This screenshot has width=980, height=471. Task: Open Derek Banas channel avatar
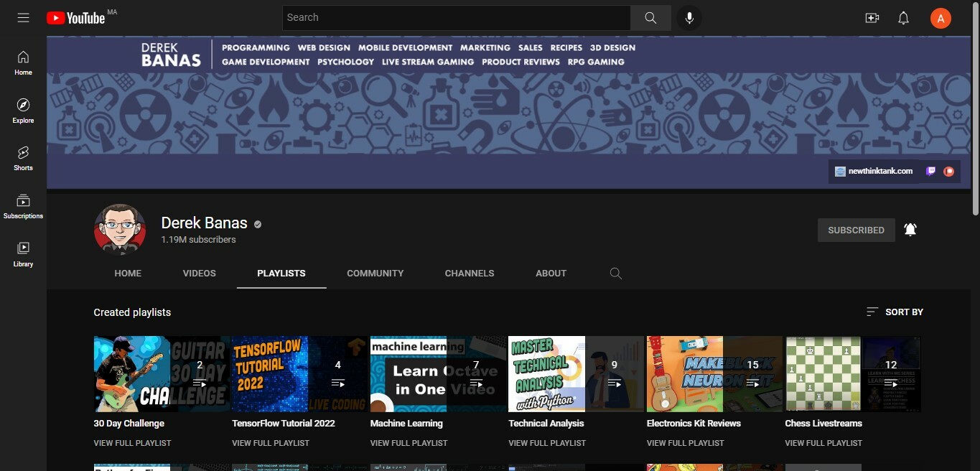(120, 230)
